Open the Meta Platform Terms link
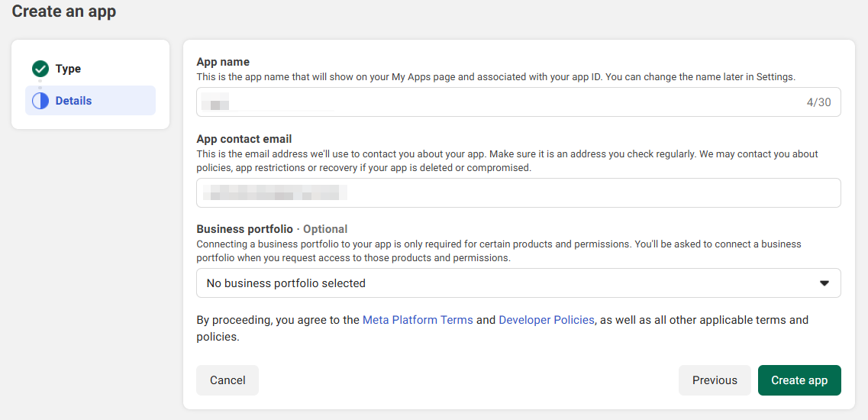 point(418,320)
